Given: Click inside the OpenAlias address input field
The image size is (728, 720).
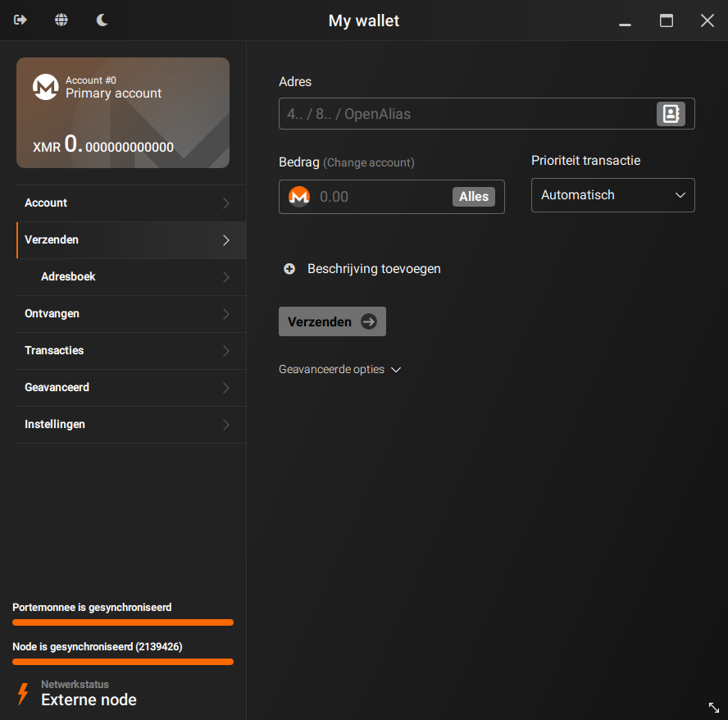Looking at the screenshot, I should (x=467, y=113).
